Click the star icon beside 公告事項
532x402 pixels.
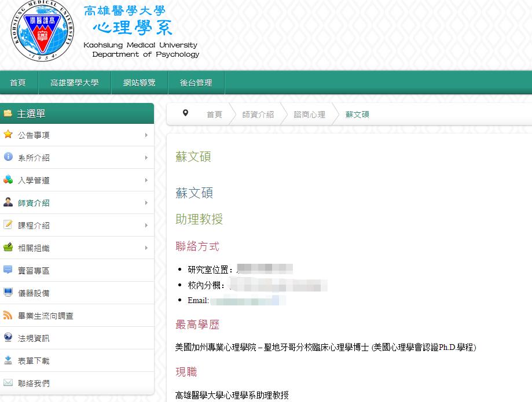pyautogui.click(x=8, y=135)
